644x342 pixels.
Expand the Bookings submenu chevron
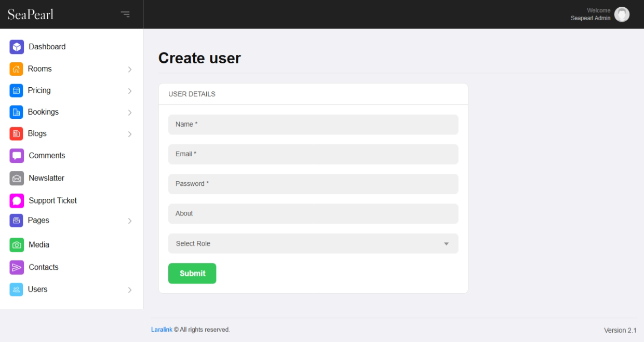pos(130,113)
